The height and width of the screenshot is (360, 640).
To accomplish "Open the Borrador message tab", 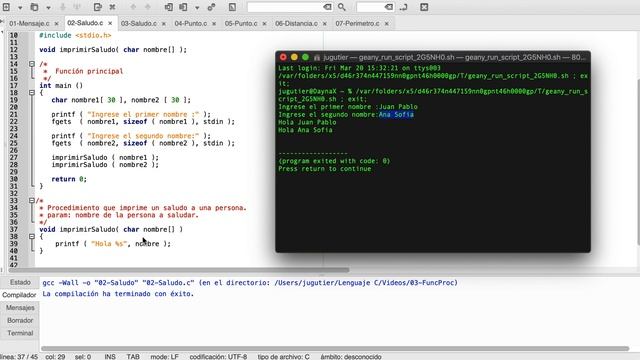I will click(20, 320).
